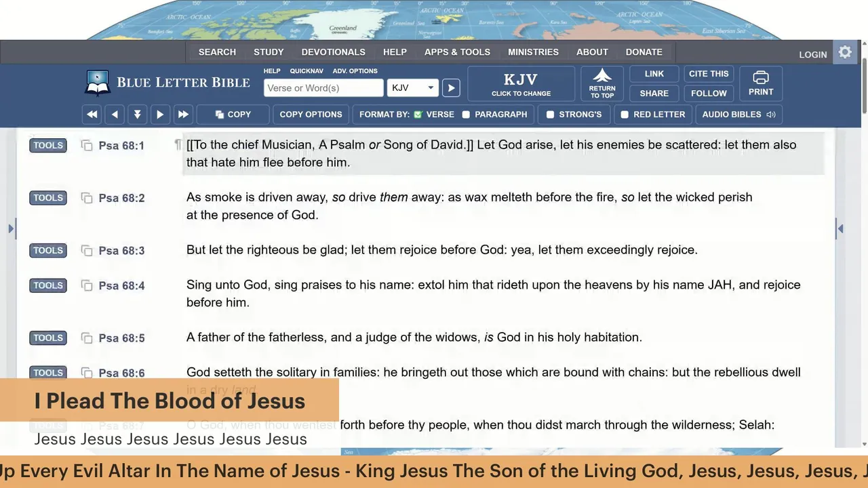The height and width of the screenshot is (488, 868).
Task: Click small HELP link above search box
Action: click(272, 70)
